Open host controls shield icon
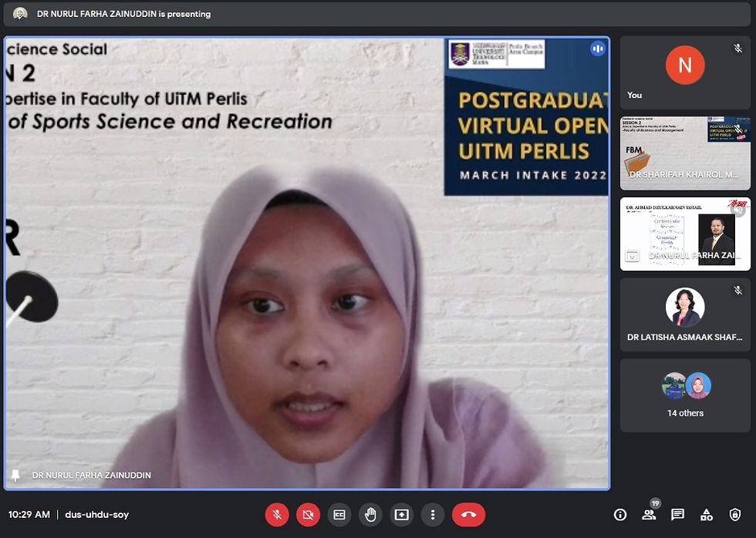 coord(734,515)
